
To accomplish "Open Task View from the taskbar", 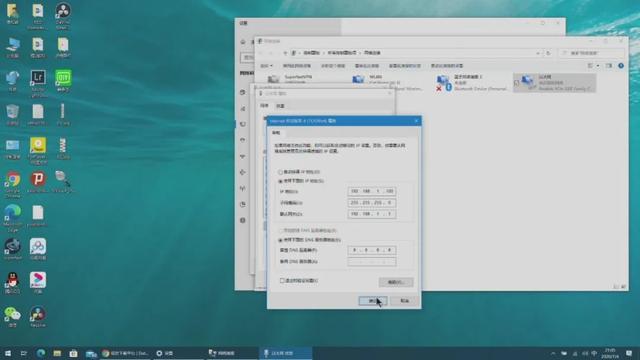I will coord(24,353).
